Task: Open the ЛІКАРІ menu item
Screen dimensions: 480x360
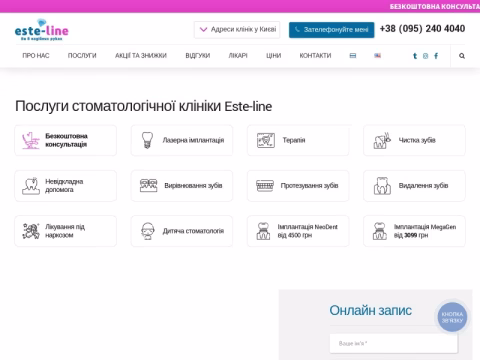Action: pyautogui.click(x=238, y=56)
